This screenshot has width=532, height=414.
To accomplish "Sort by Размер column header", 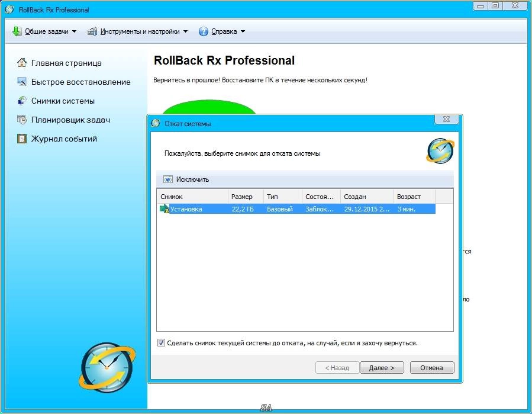I will pos(246,197).
